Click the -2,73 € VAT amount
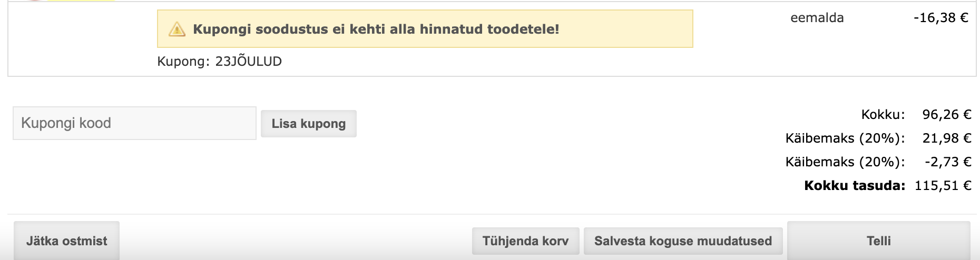Viewport: 980px width, 260px height. 947,162
